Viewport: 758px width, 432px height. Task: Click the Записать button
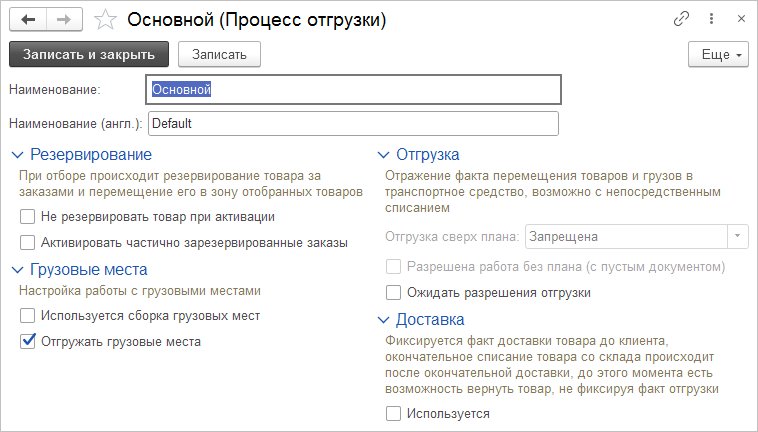pos(219,54)
